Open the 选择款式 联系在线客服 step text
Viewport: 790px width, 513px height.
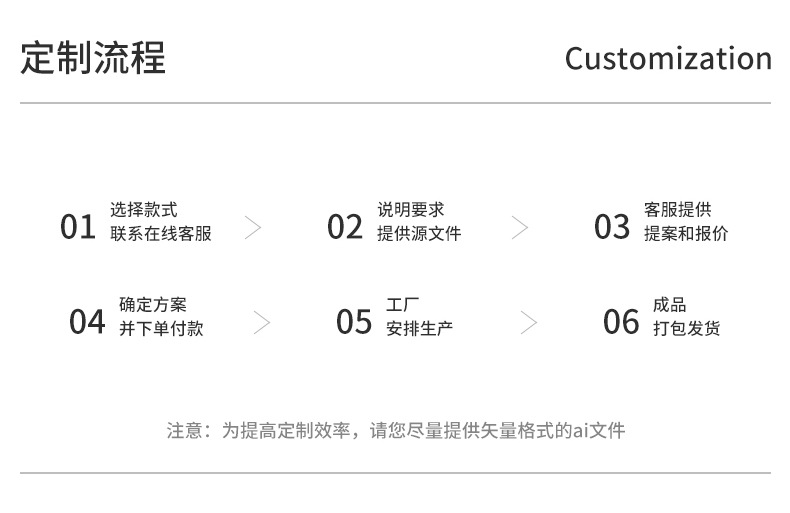[x=161, y=222]
